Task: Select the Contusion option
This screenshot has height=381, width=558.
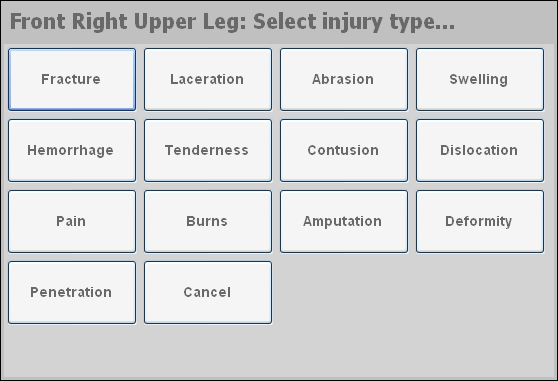Action: [344, 150]
